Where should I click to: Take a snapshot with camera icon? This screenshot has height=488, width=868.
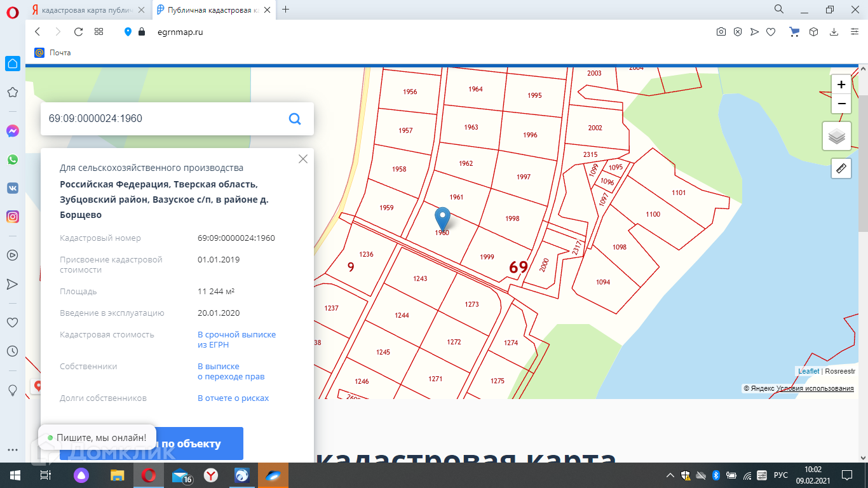(x=721, y=32)
